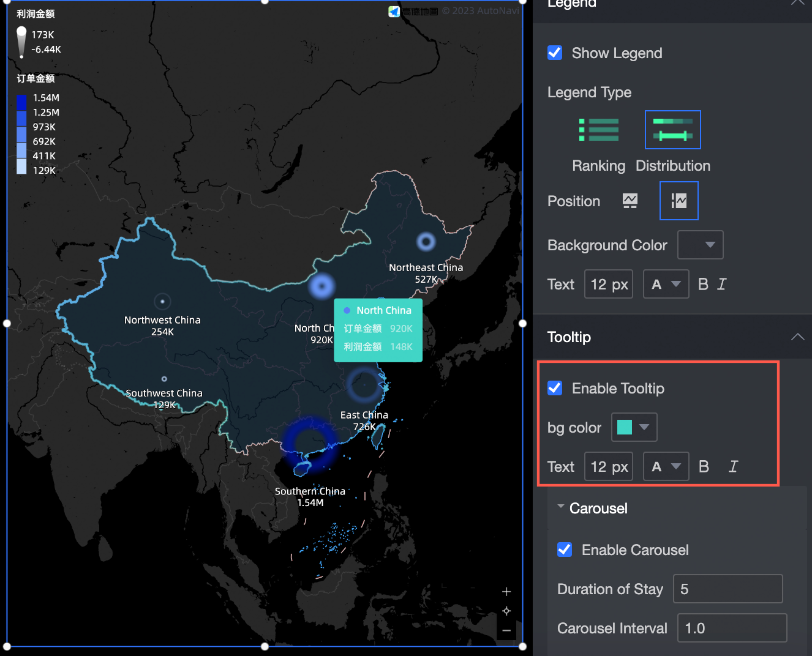Open the legend Background Color dropdown
The height and width of the screenshot is (656, 812).
click(x=700, y=245)
